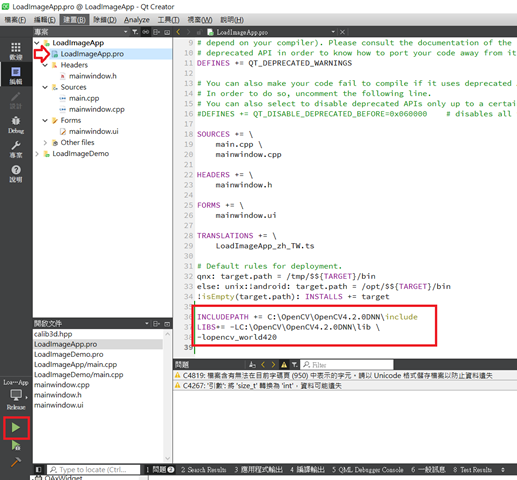Viewport: 517px width, 480px height.
Task: Close the LoadImageApp.pro document
Action: [x=342, y=32]
